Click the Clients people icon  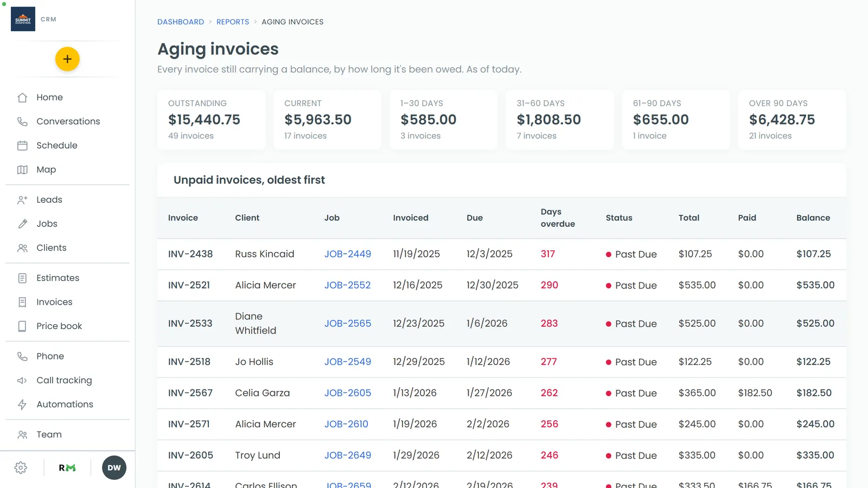pyautogui.click(x=22, y=248)
